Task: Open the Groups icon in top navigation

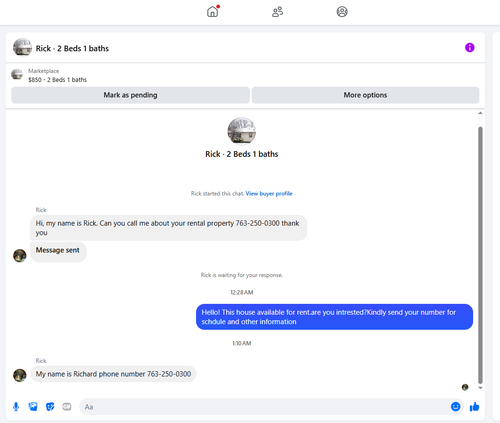Action: [x=342, y=12]
